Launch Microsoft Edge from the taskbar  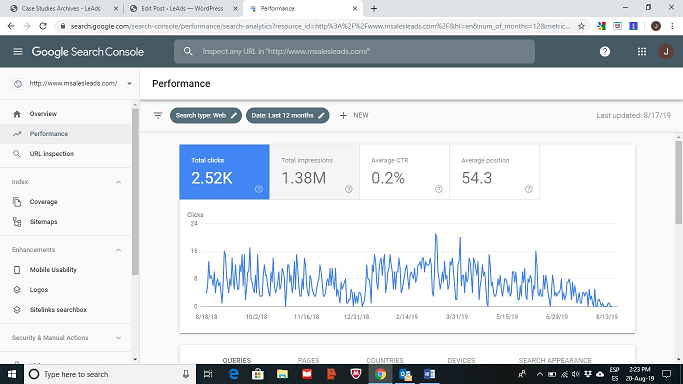(x=233, y=374)
